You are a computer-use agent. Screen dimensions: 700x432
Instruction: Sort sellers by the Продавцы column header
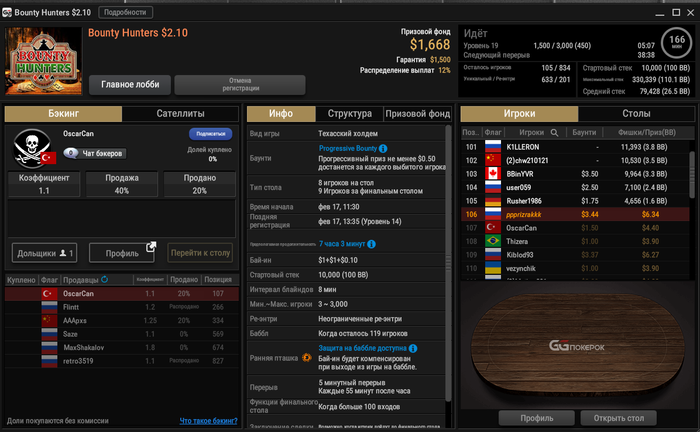click(81, 280)
